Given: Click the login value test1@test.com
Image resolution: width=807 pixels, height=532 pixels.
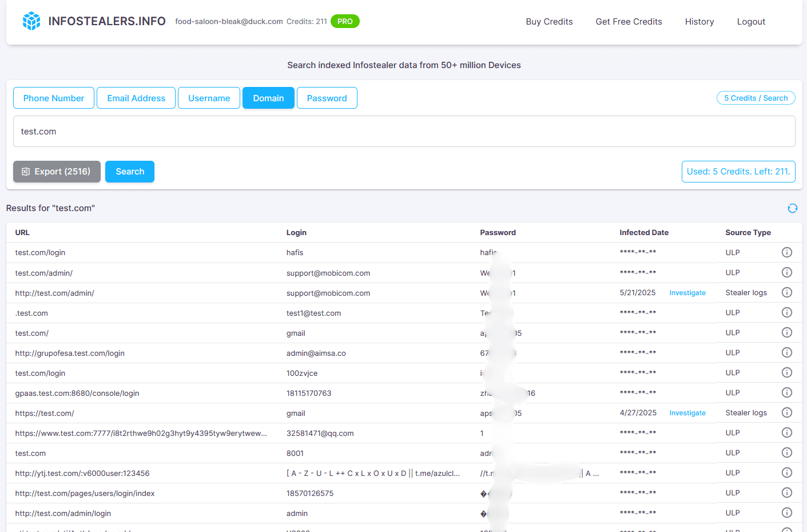Looking at the screenshot, I should pos(313,313).
